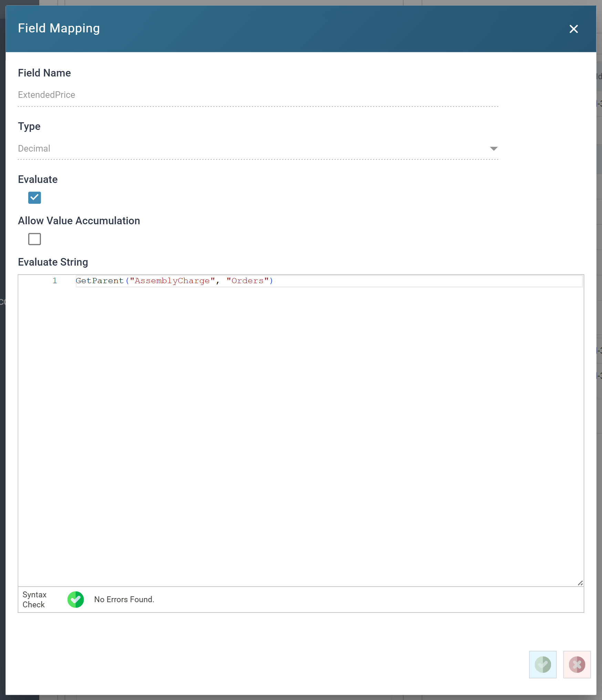Click line number 1 in the editor gutter
Screen dimensions: 602x700
[x=54, y=281]
